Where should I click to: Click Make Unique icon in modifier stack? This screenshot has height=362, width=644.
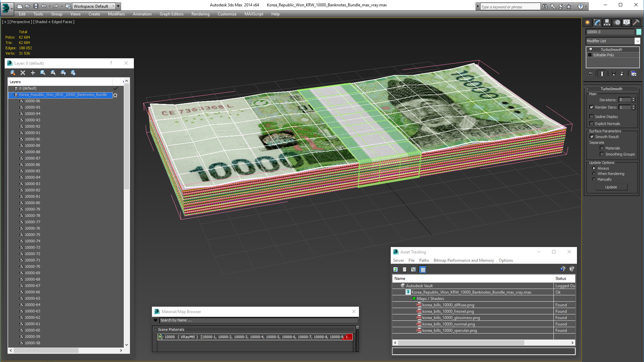(613, 74)
